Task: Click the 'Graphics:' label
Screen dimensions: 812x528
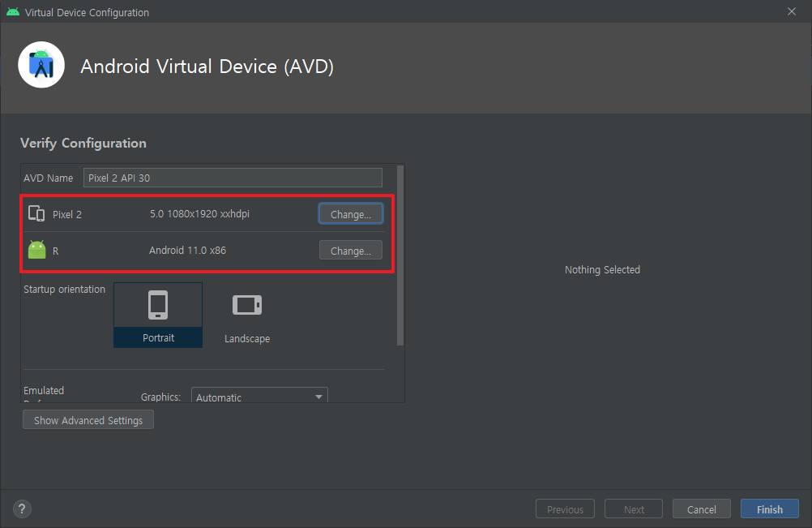Action: (160, 397)
